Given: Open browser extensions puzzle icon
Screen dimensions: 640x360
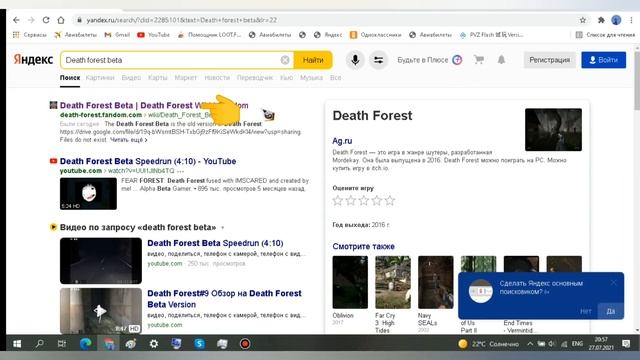Looking at the screenshot, I should pos(601,20).
